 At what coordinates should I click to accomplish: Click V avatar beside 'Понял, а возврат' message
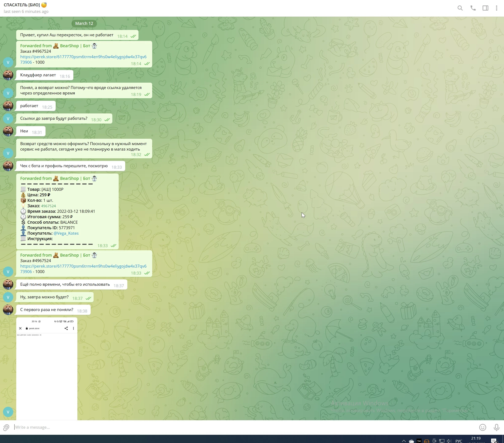click(x=8, y=93)
